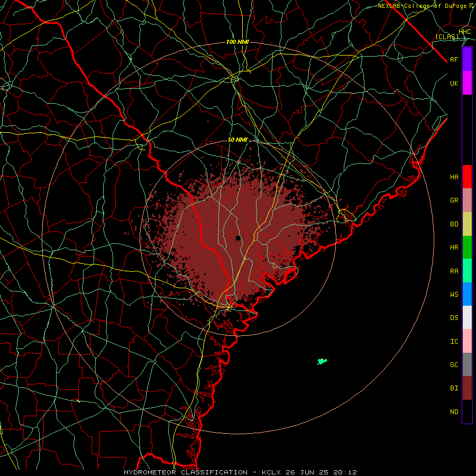The height and width of the screenshot is (476, 476).
Task: Click the GR pink-brown color swatch
Action: click(x=467, y=200)
